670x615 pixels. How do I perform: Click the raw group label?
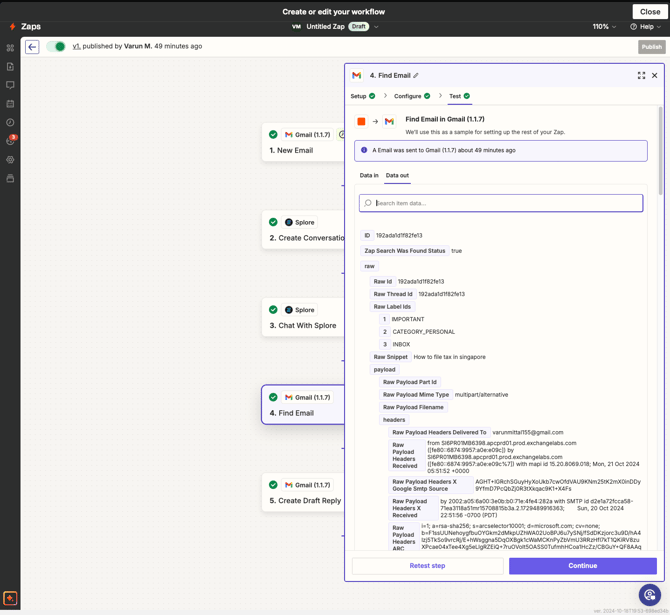click(x=369, y=266)
